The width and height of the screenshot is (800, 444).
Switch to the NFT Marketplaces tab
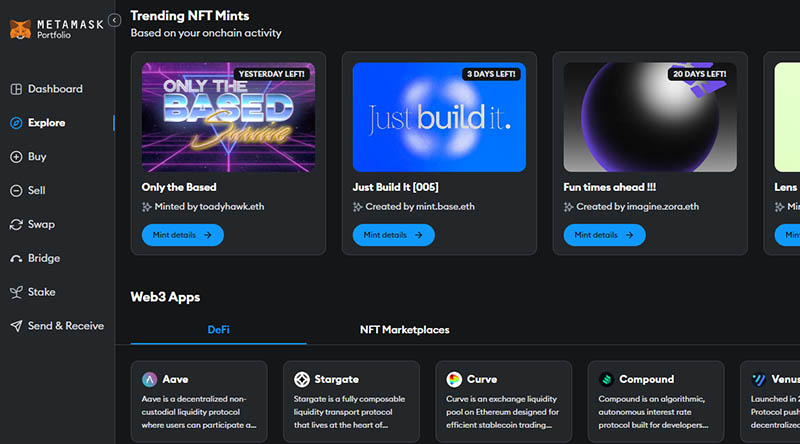404,330
